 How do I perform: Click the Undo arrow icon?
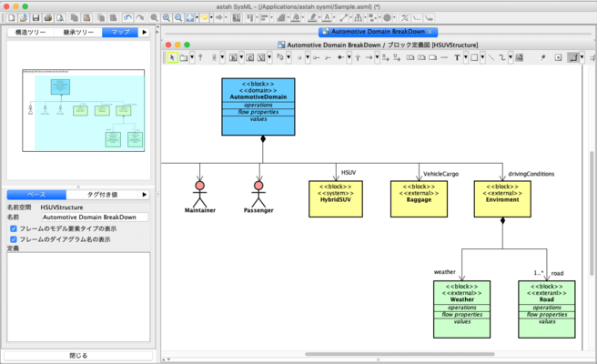127,17
